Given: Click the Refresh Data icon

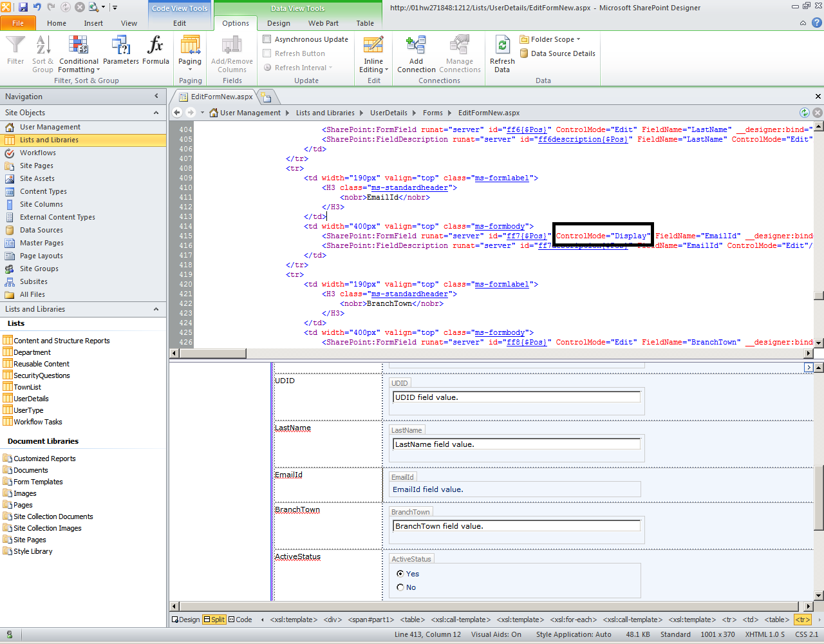Looking at the screenshot, I should [x=502, y=54].
